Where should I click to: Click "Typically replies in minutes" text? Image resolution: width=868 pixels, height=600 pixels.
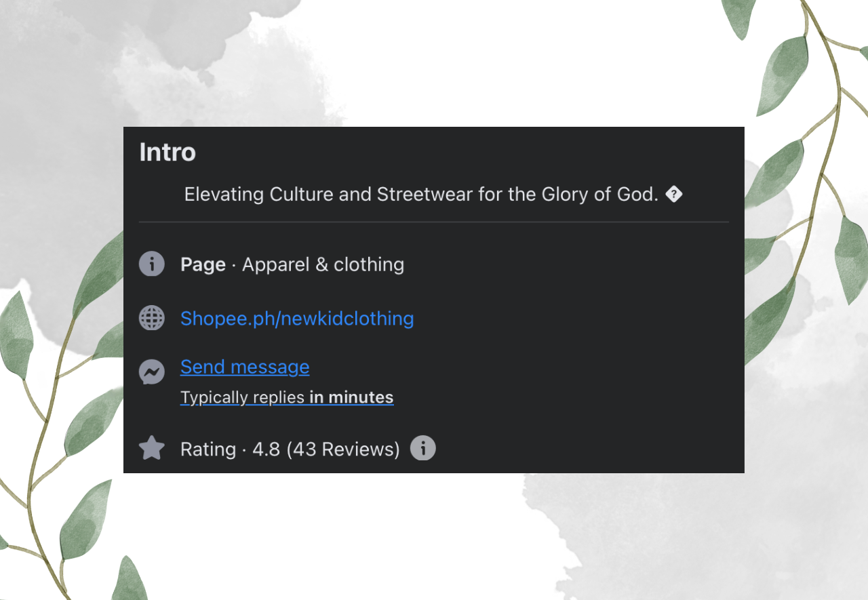point(287,397)
